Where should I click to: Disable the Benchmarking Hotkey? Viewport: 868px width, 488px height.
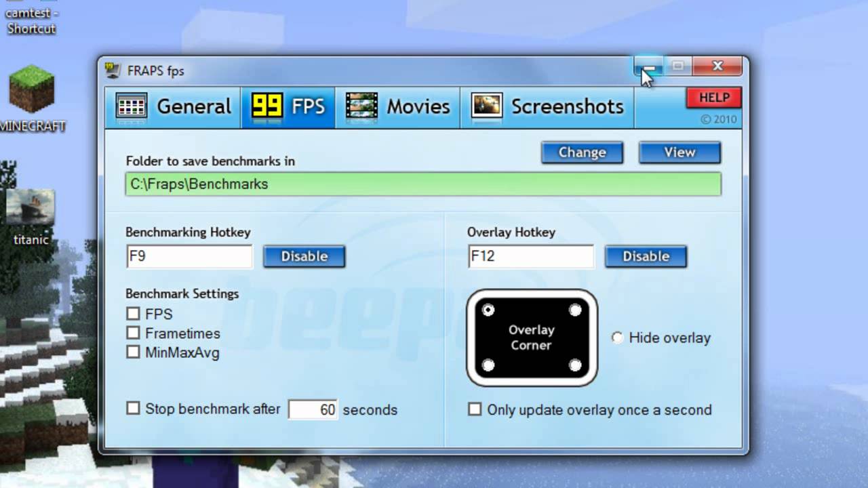(x=304, y=256)
